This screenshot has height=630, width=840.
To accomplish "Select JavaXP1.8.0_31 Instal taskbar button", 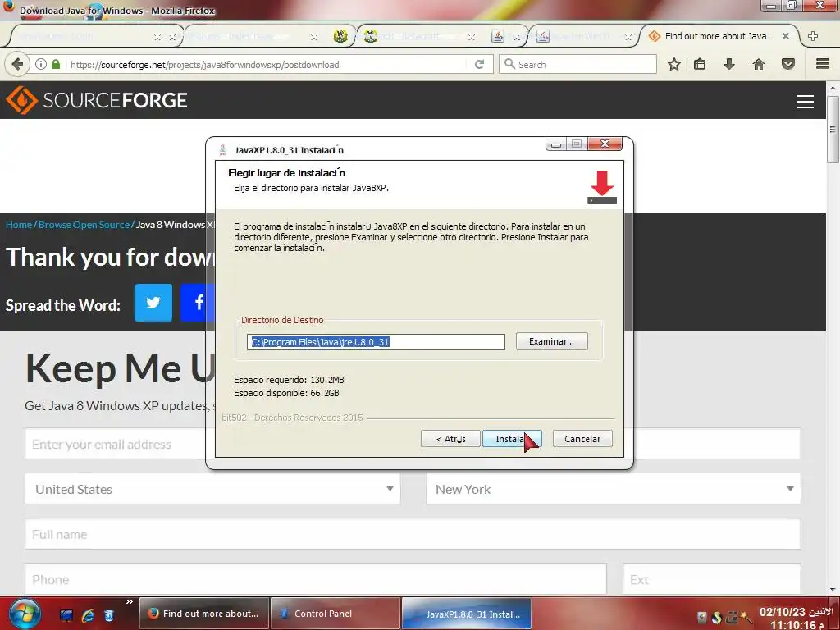I will click(467, 614).
